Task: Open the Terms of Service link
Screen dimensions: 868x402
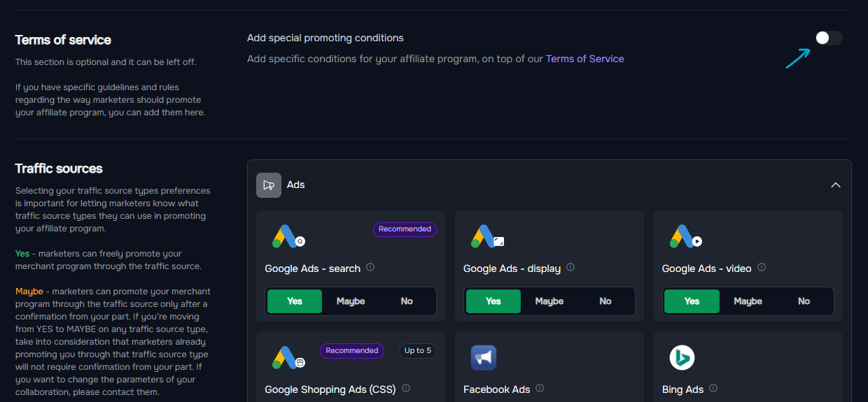Action: click(585, 59)
